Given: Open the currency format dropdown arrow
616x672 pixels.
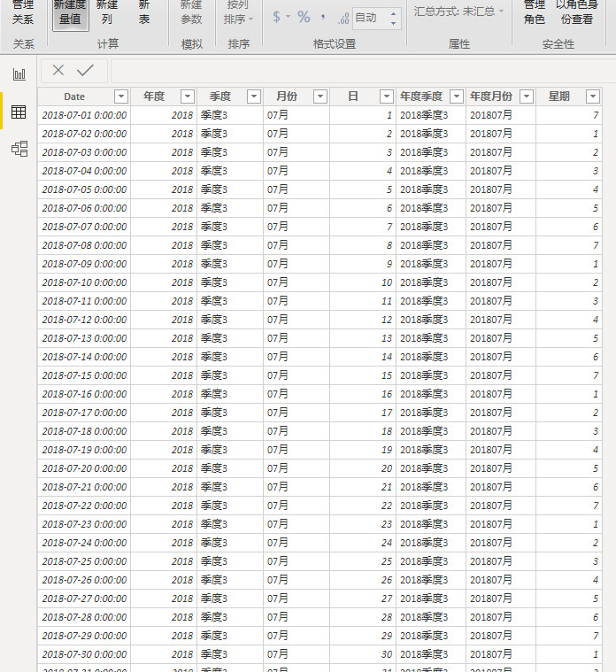Looking at the screenshot, I should point(288,17).
